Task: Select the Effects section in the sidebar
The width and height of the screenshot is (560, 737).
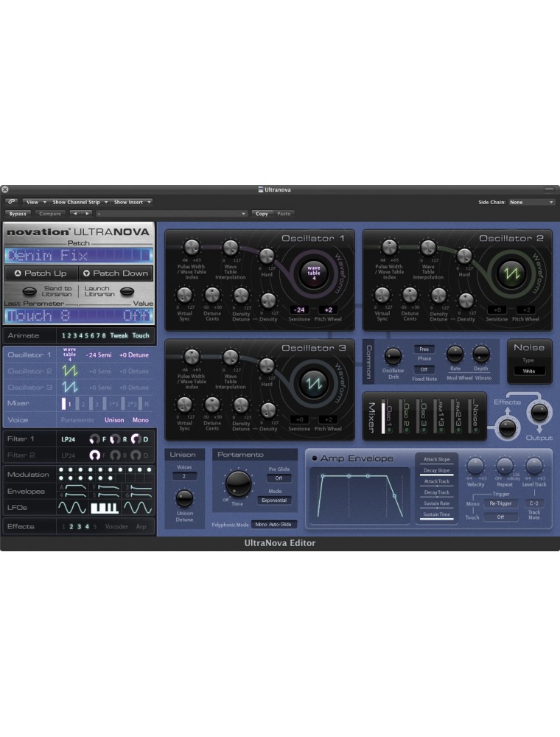Action: pyautogui.click(x=79, y=527)
